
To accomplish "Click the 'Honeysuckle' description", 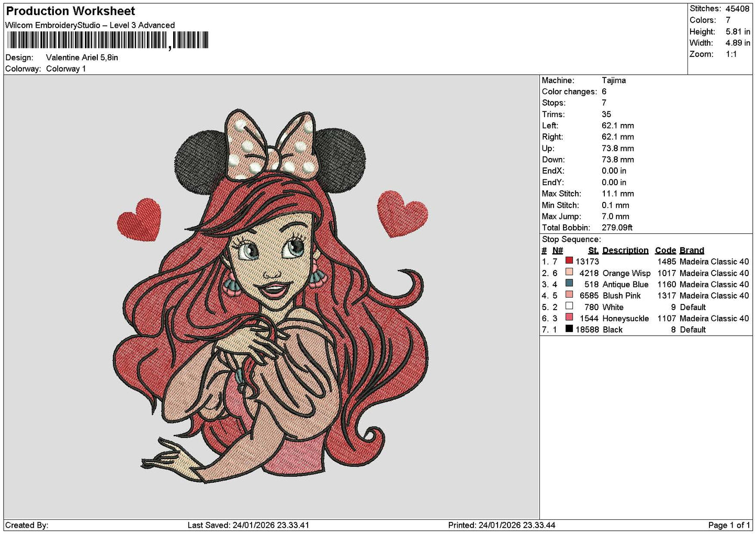I will (x=625, y=319).
